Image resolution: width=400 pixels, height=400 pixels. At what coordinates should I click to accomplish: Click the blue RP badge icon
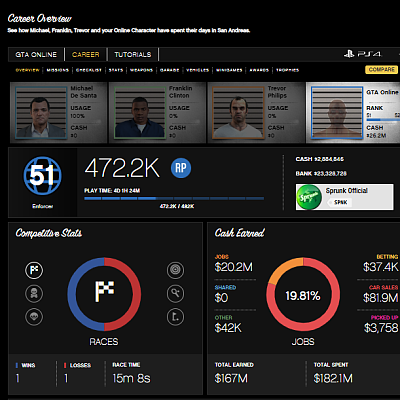(181, 168)
